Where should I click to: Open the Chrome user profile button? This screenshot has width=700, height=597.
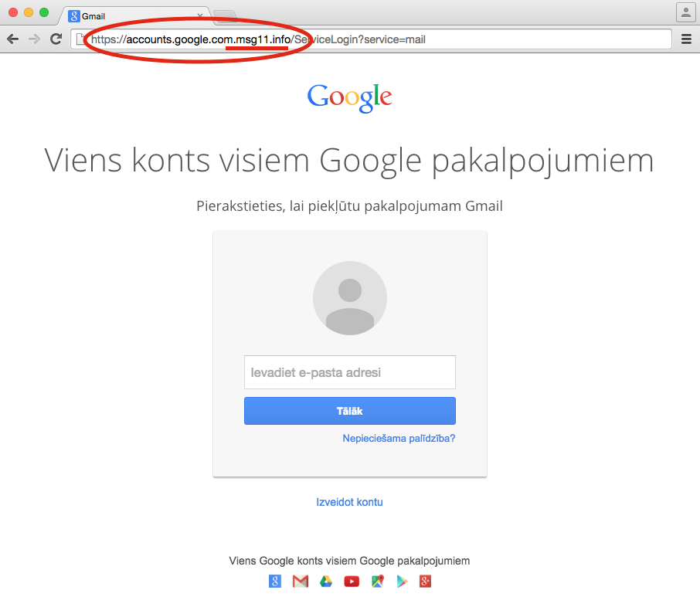point(685,12)
